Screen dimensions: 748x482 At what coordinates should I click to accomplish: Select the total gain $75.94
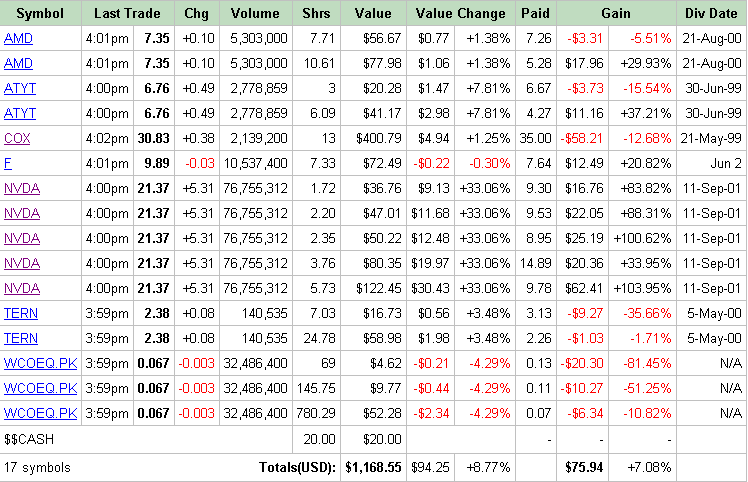tap(584, 467)
